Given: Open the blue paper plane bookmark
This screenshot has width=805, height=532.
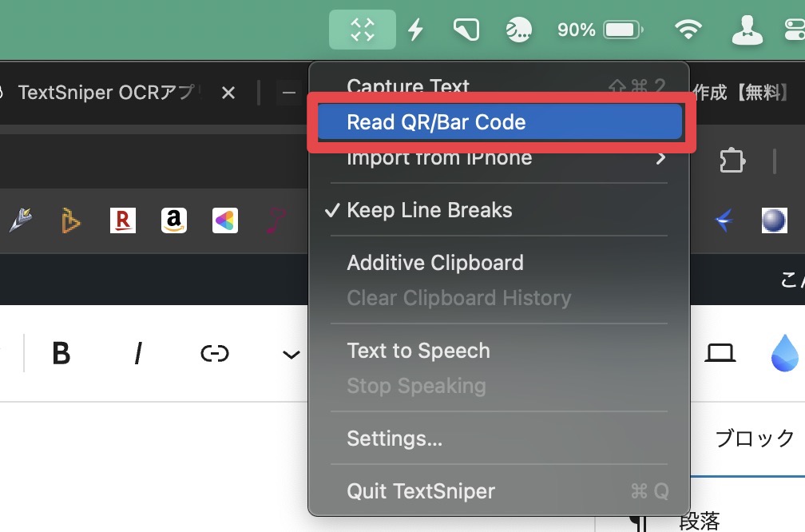Looking at the screenshot, I should click(724, 220).
